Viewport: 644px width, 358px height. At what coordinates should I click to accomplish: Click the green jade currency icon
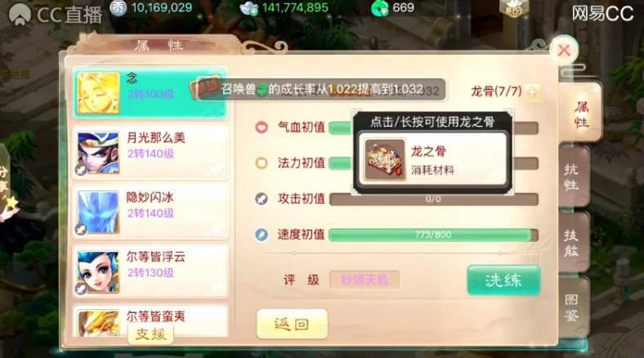380,8
